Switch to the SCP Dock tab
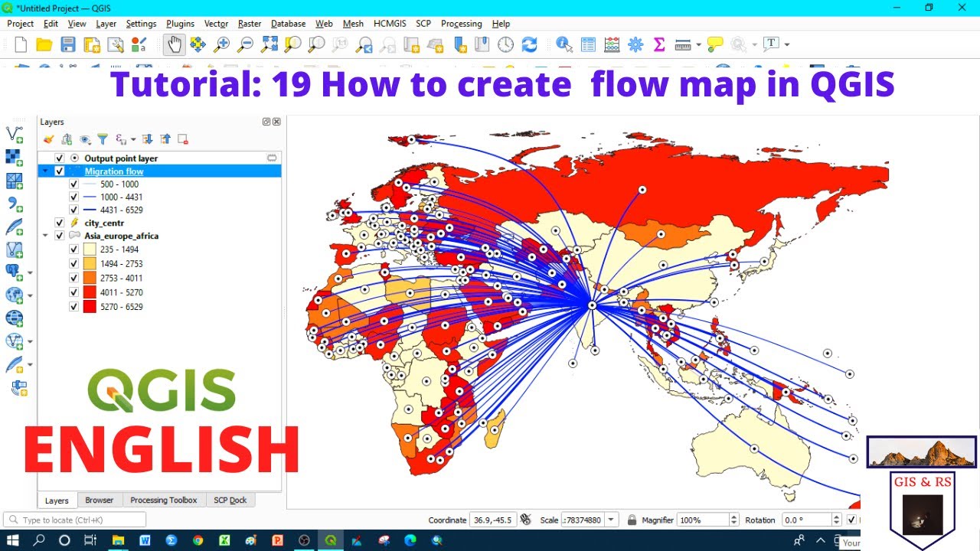This screenshot has height=551, width=980. pyautogui.click(x=230, y=500)
